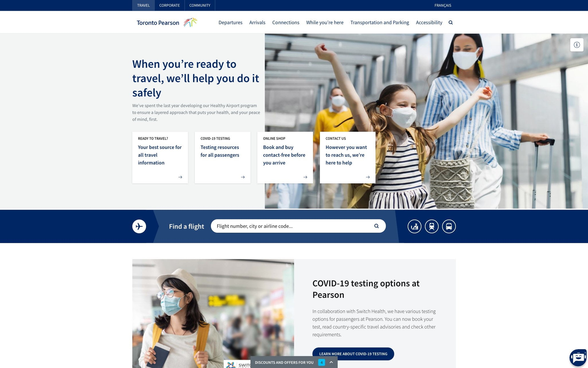Click the Travel top navigation tab
Image resolution: width=588 pixels, height=368 pixels.
coord(143,5)
